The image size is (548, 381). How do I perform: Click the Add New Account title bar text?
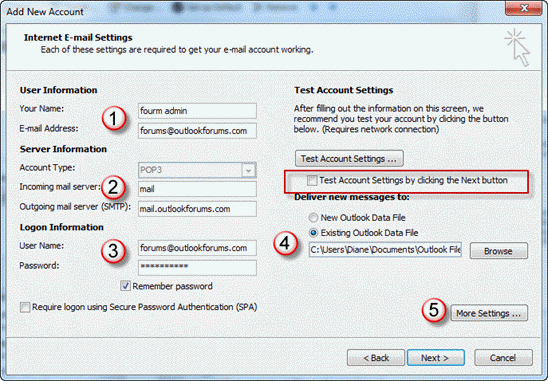(x=45, y=12)
